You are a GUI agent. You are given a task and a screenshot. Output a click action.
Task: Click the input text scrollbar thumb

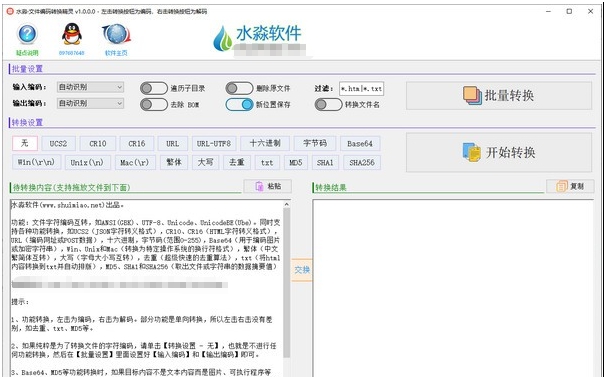coord(286,282)
